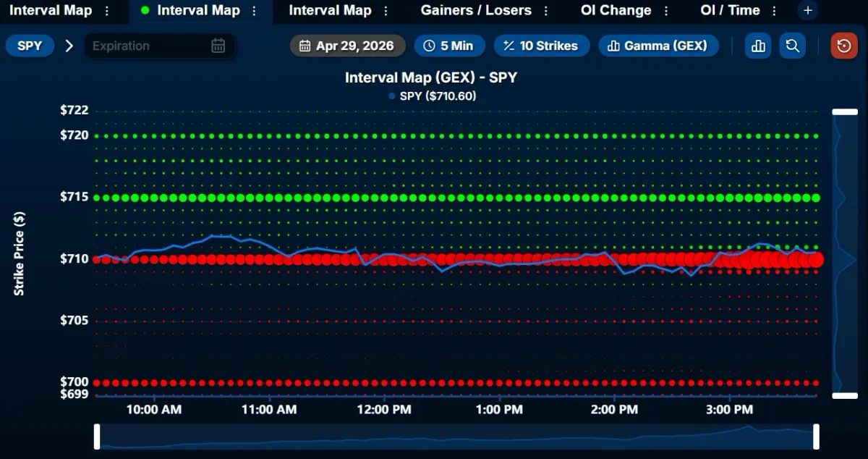Click the 12:00 PM time axis label
The width and height of the screenshot is (868, 459).
384,410
